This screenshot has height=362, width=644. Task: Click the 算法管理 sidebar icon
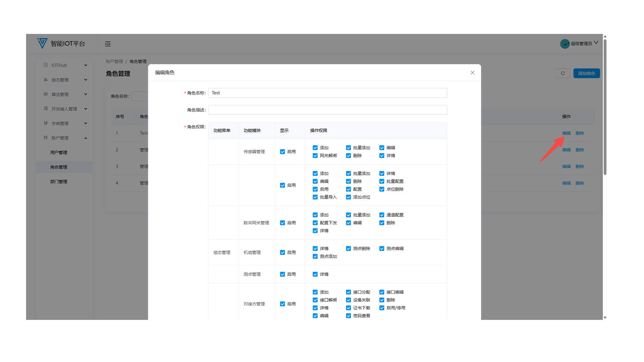46,94
